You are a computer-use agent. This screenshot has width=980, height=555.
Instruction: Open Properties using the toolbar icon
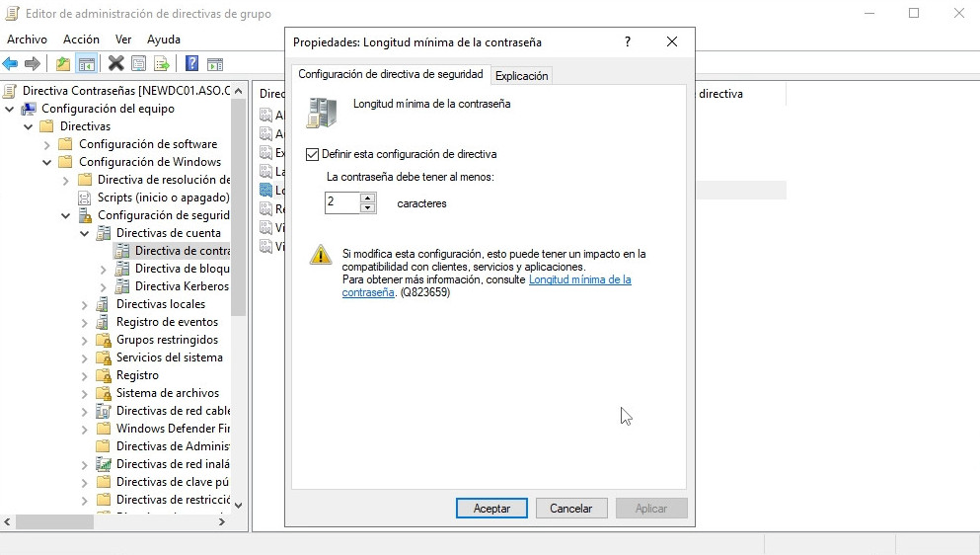pyautogui.click(x=139, y=64)
